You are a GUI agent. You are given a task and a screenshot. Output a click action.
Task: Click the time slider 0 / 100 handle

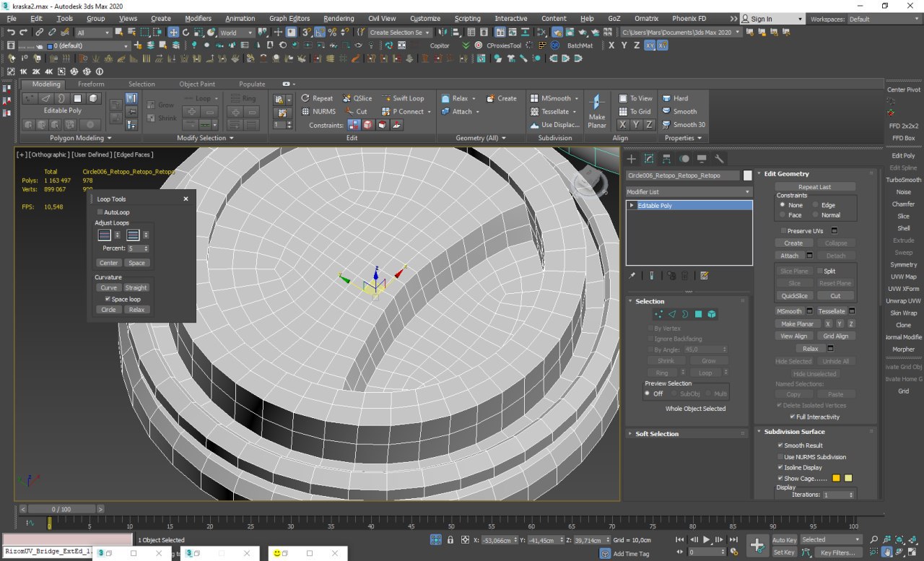click(x=61, y=509)
